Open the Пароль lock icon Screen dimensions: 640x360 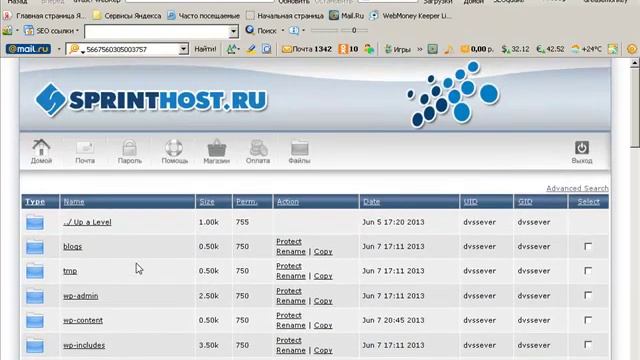pos(129,151)
